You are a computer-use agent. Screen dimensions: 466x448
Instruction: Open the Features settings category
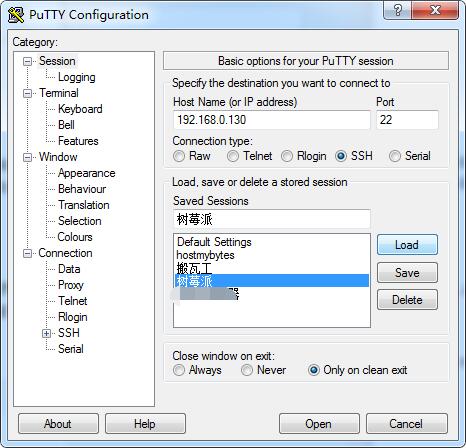(x=78, y=141)
